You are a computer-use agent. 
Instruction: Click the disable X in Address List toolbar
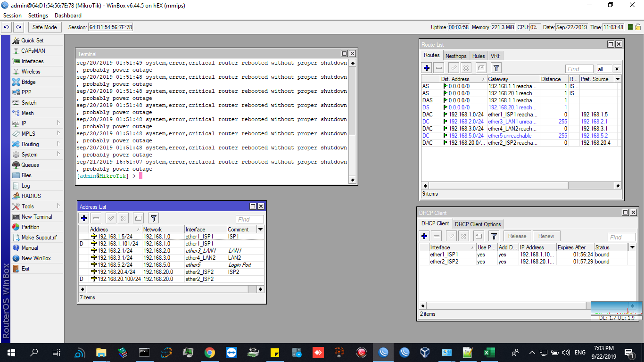[123, 218]
